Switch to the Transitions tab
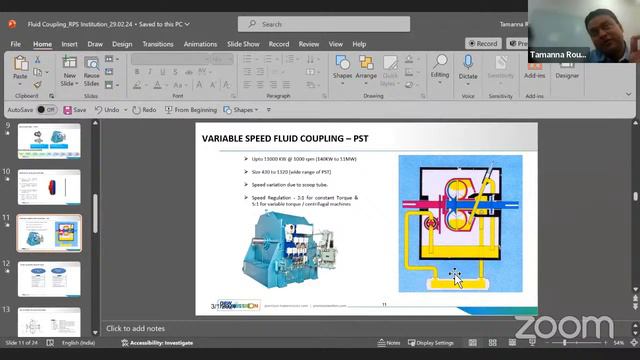640x360 pixels. tap(158, 44)
